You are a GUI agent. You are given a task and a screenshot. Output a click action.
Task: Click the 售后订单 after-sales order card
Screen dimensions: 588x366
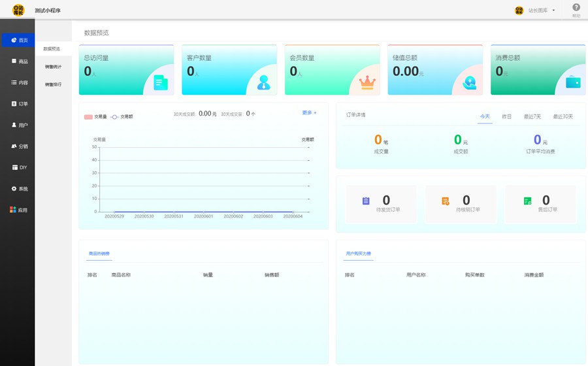[540, 204]
